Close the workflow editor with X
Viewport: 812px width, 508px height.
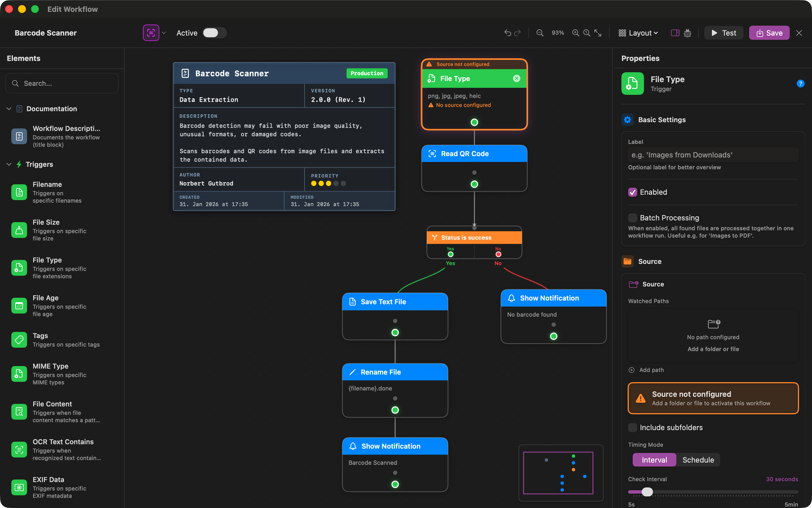pyautogui.click(x=799, y=33)
